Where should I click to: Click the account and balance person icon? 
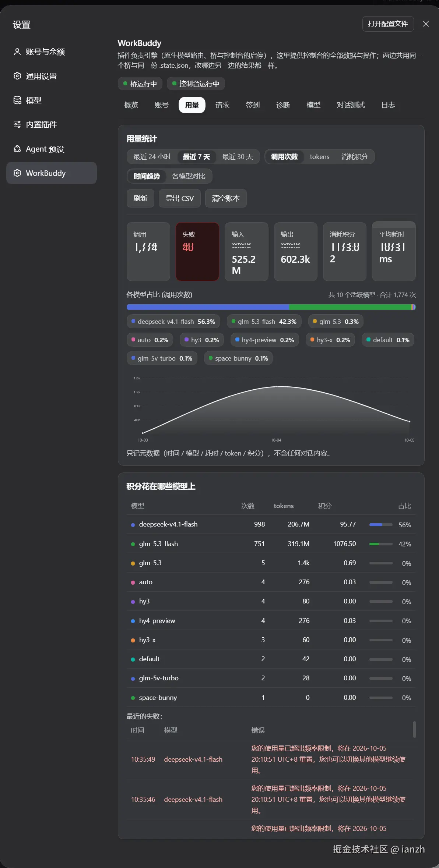click(x=17, y=52)
